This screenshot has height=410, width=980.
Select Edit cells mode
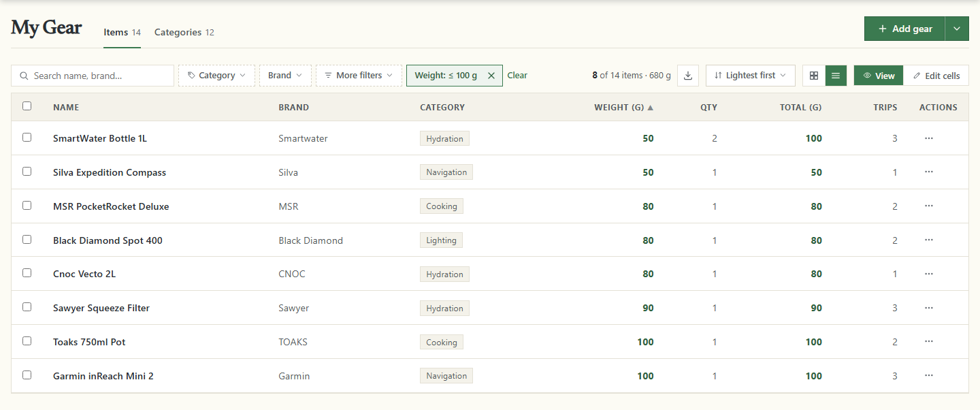936,76
